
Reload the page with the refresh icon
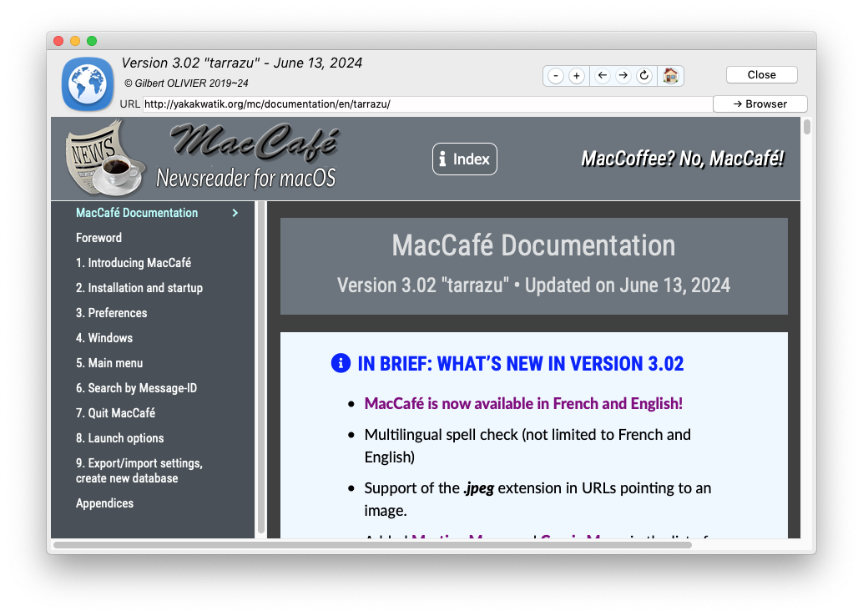(644, 76)
